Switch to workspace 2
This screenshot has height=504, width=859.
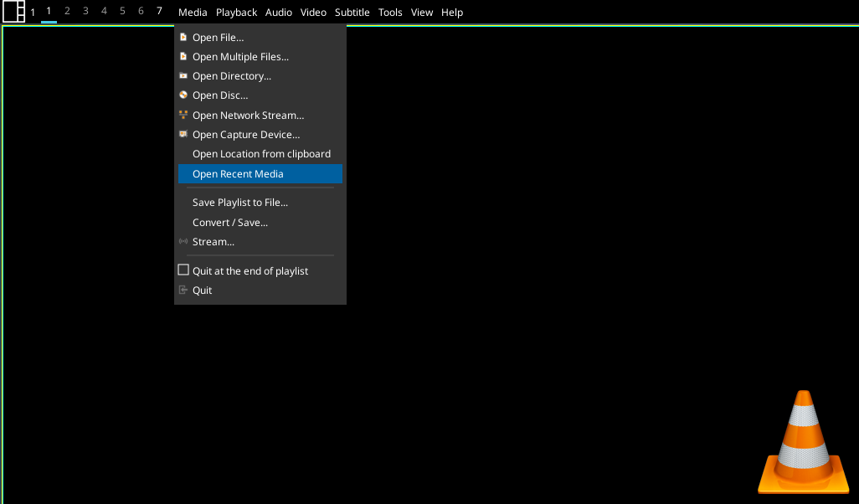(x=67, y=11)
